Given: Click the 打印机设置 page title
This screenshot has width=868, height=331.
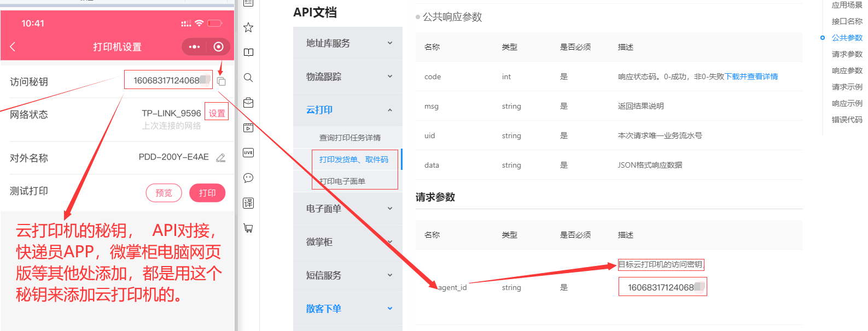Looking at the screenshot, I should point(117,47).
